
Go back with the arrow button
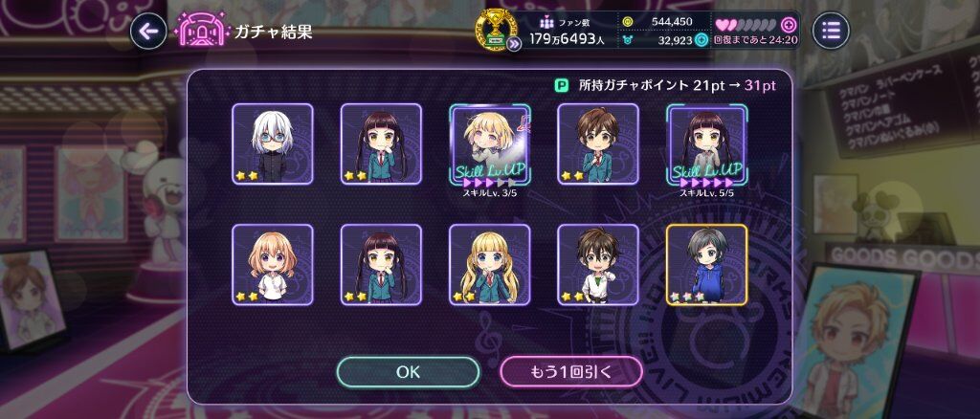(148, 31)
